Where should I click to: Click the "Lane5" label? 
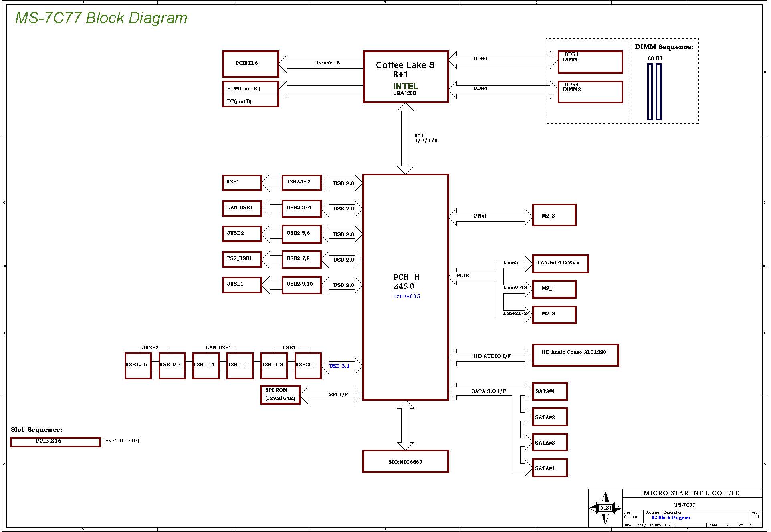pos(510,263)
